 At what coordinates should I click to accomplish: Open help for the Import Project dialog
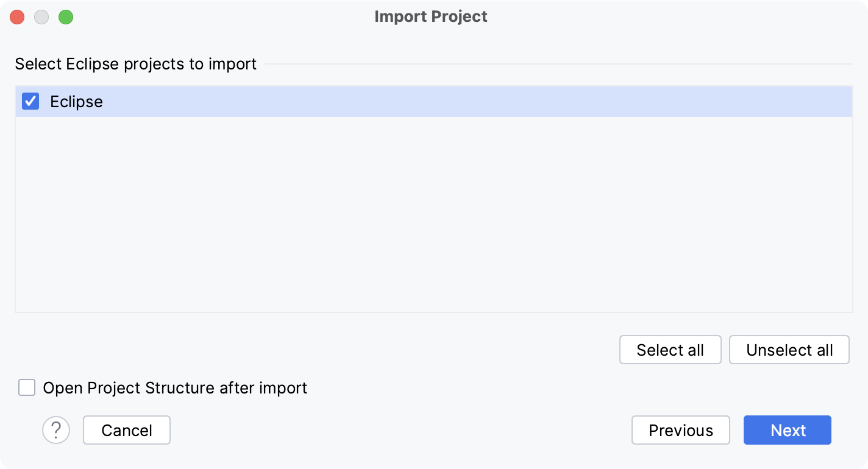pos(57,430)
